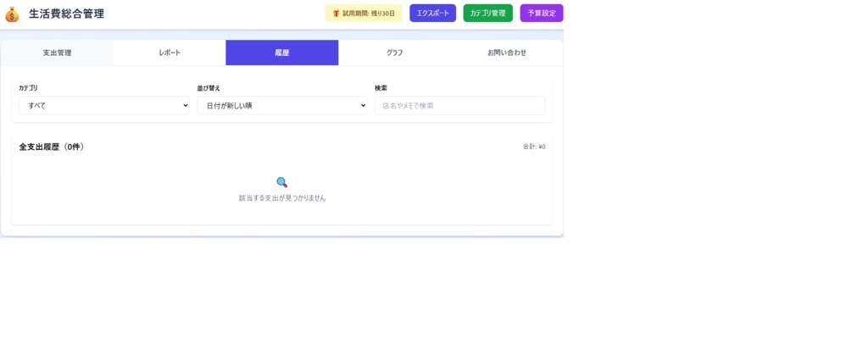The height and width of the screenshot is (354, 868).
Task: Switch to the 支出管理 tab
Action: 57,53
